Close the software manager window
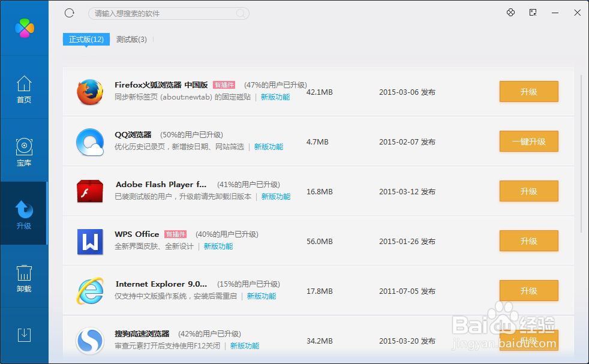The width and height of the screenshot is (589, 364). (x=578, y=13)
